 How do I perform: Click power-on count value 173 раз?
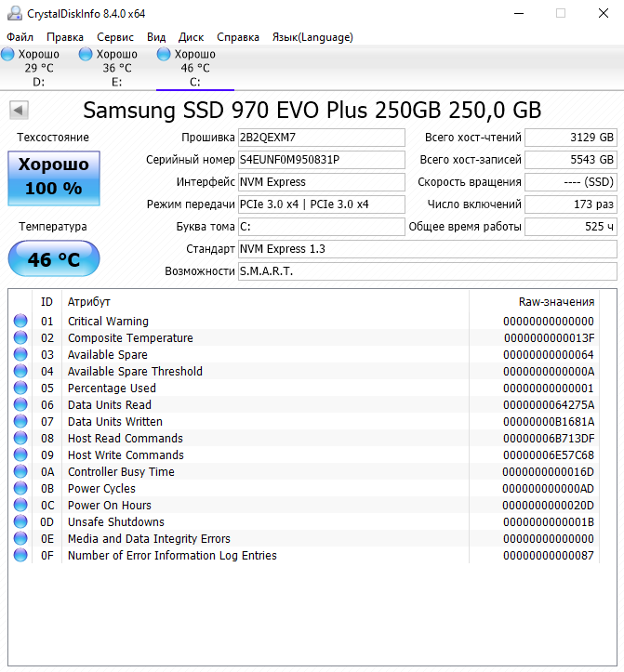click(571, 204)
